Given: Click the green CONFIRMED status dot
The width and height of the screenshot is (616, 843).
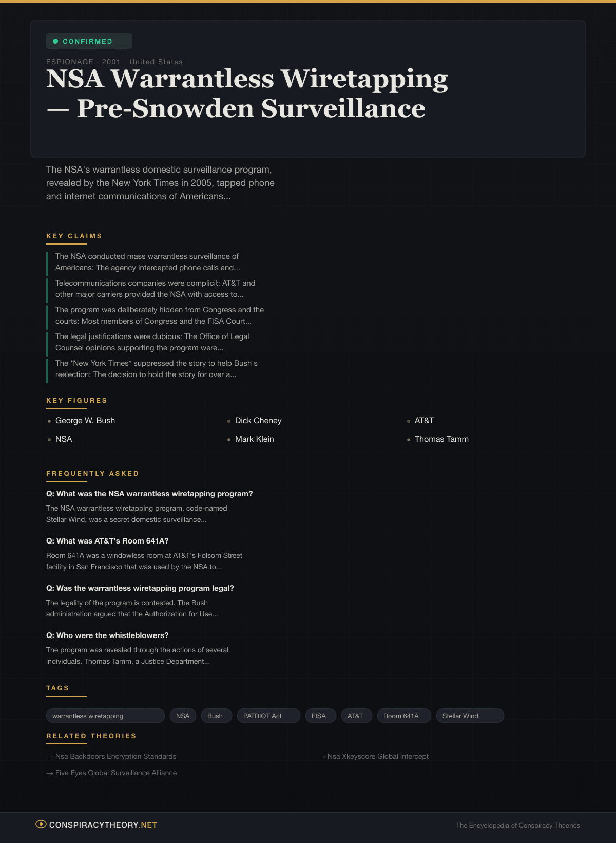Looking at the screenshot, I should click(x=55, y=41).
